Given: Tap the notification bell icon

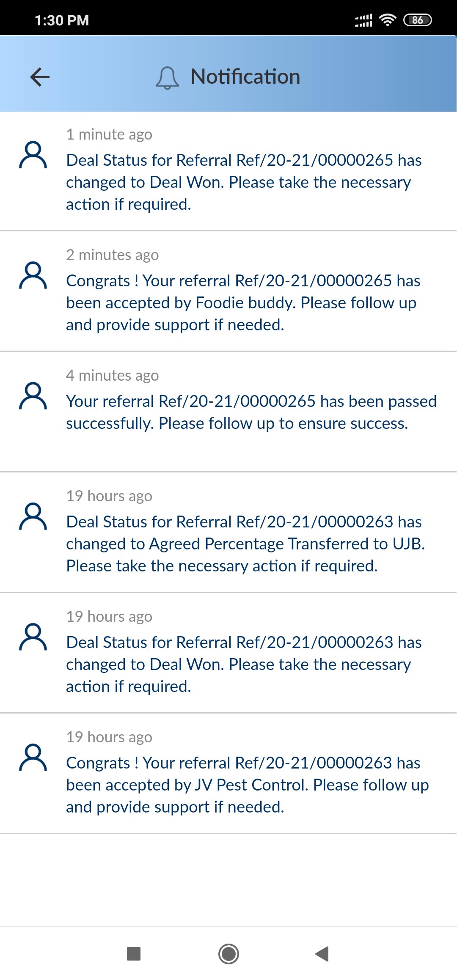Looking at the screenshot, I should [x=167, y=78].
